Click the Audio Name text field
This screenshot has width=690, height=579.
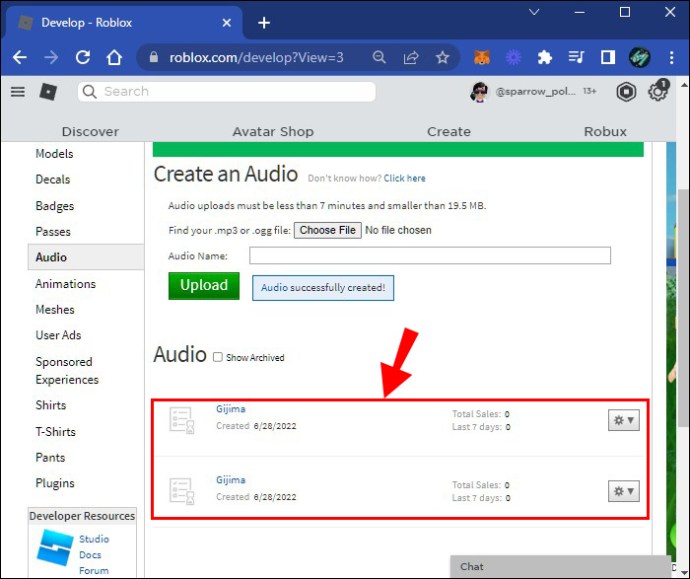click(430, 255)
